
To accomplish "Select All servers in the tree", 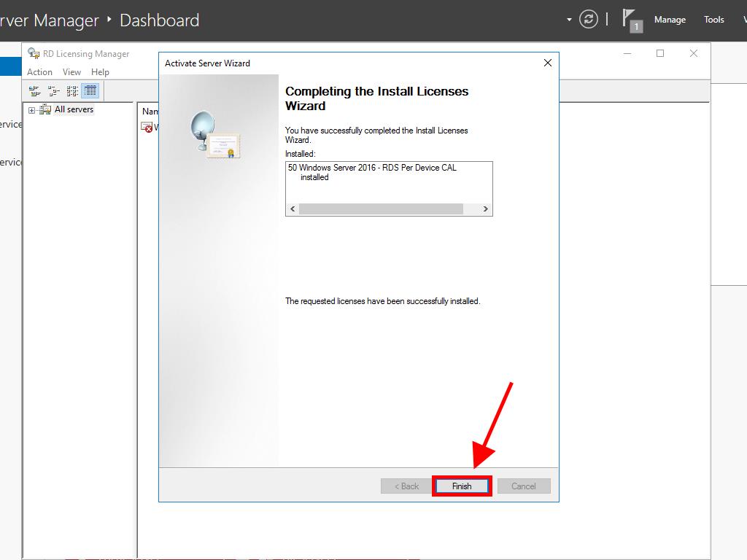I will [74, 109].
